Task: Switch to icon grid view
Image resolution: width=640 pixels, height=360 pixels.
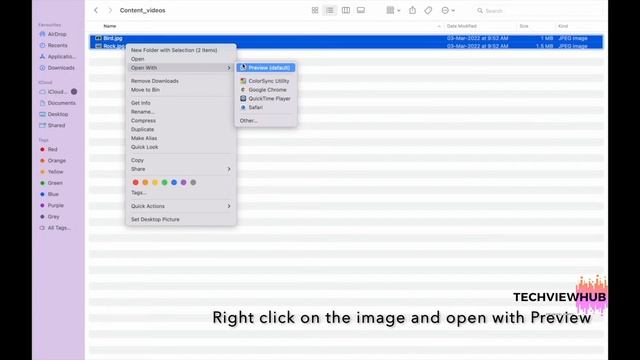Action: (315, 10)
